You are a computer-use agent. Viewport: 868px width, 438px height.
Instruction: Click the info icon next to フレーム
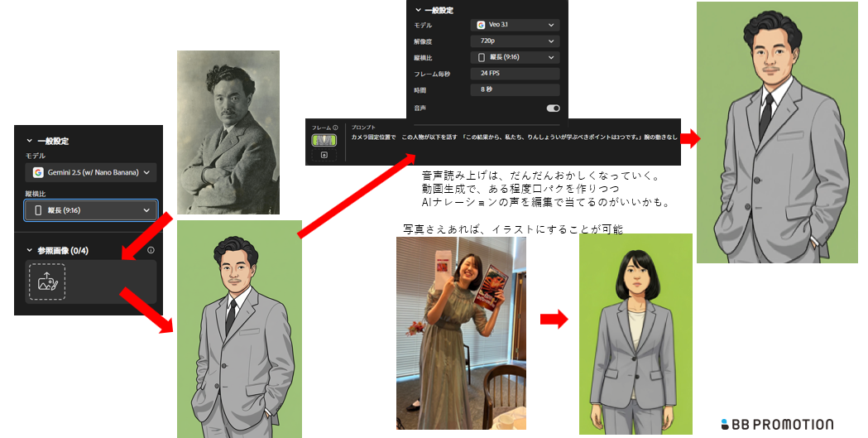pyautogui.click(x=335, y=128)
